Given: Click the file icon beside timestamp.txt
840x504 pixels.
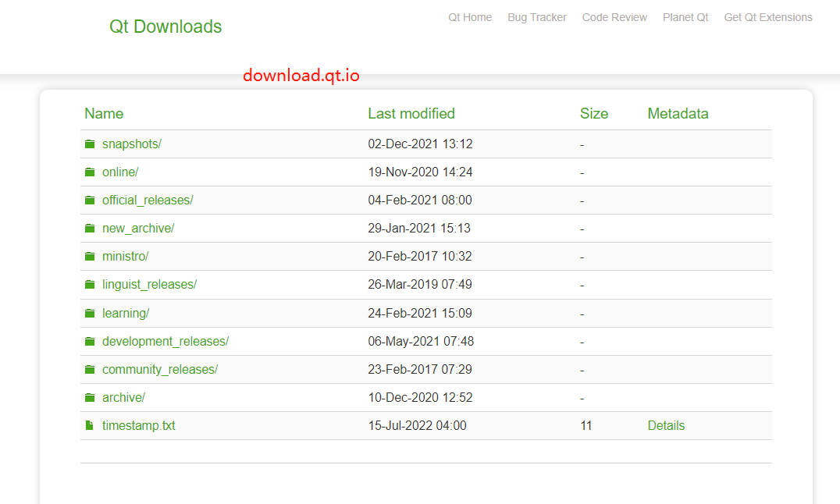Looking at the screenshot, I should click(90, 425).
